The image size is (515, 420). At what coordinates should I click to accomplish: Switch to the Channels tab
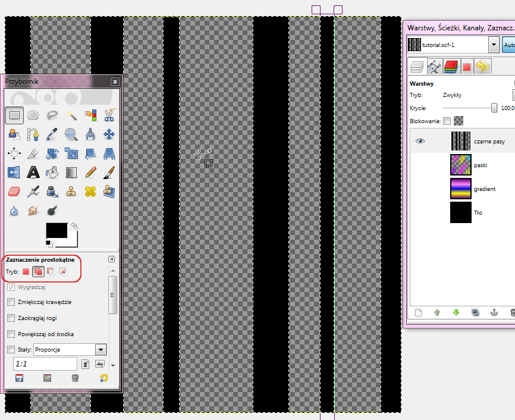451,67
